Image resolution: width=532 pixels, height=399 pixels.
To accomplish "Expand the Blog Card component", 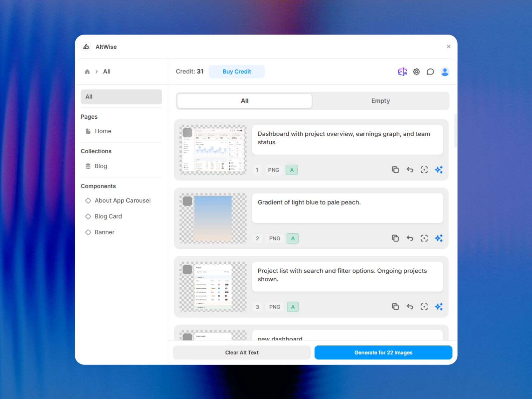I will point(108,216).
